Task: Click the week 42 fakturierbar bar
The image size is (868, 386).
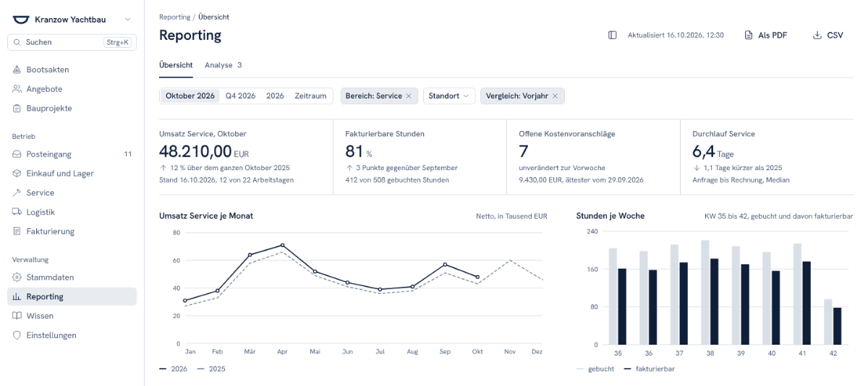Action: (x=837, y=326)
